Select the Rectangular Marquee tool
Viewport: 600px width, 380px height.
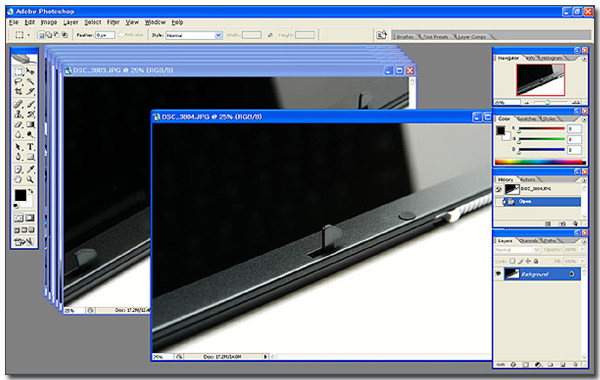[18, 71]
